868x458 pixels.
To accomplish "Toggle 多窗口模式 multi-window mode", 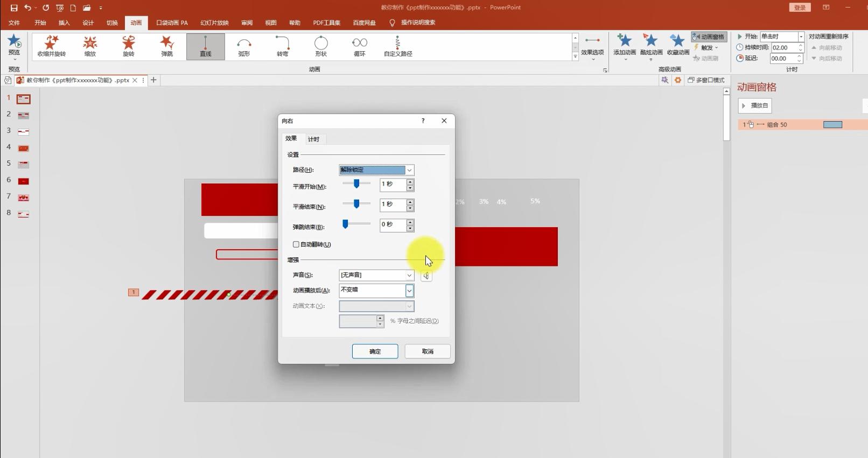I will (x=706, y=80).
